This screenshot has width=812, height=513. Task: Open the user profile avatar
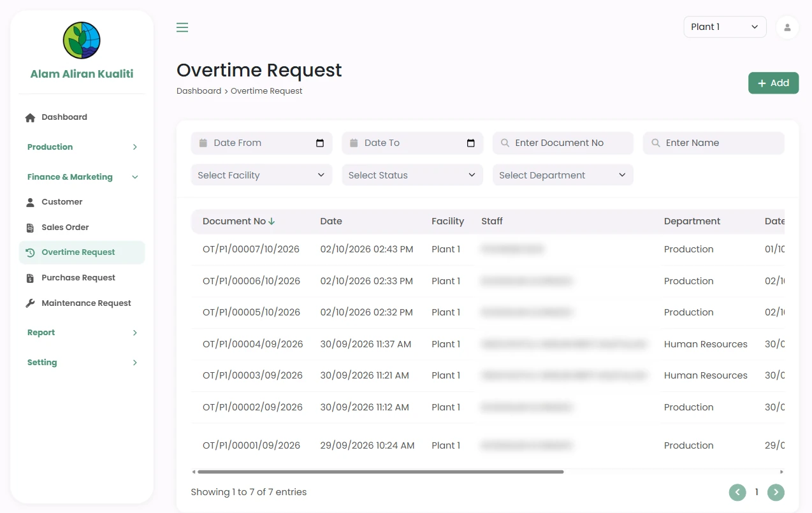tap(787, 27)
